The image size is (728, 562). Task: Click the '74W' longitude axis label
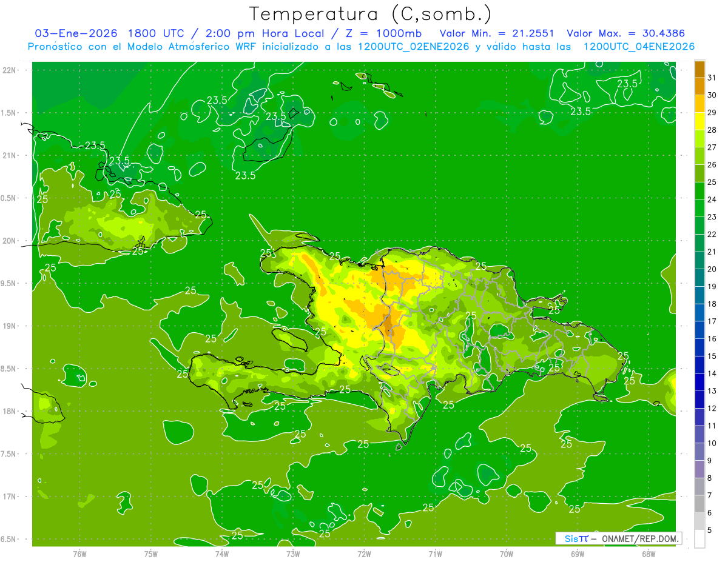click(x=221, y=554)
